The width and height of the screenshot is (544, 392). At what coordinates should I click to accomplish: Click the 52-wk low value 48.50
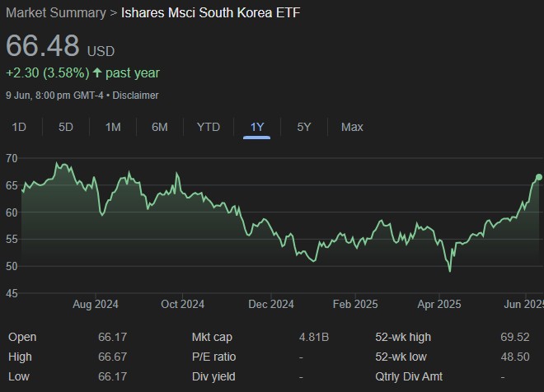[515, 357]
